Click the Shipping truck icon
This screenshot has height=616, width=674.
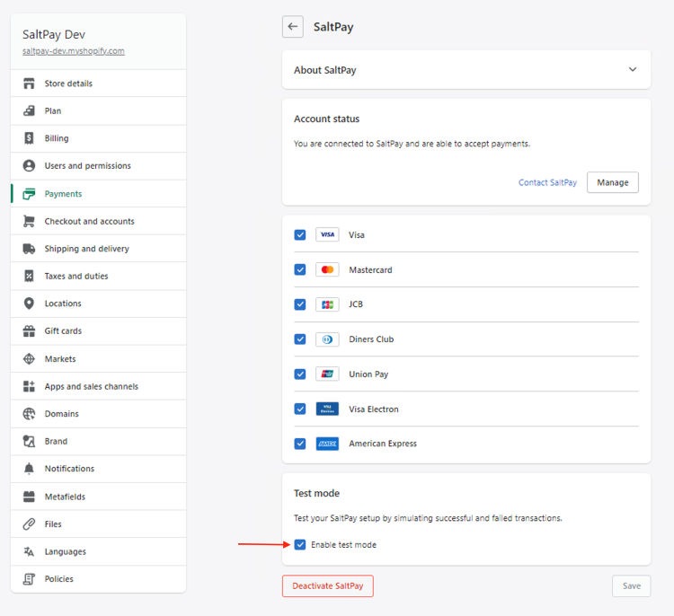pos(29,249)
